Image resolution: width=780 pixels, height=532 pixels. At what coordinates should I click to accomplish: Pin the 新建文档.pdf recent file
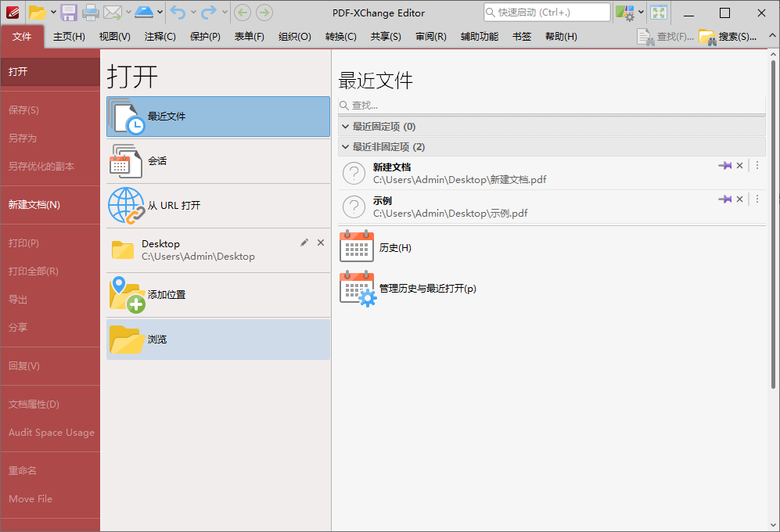pyautogui.click(x=725, y=165)
